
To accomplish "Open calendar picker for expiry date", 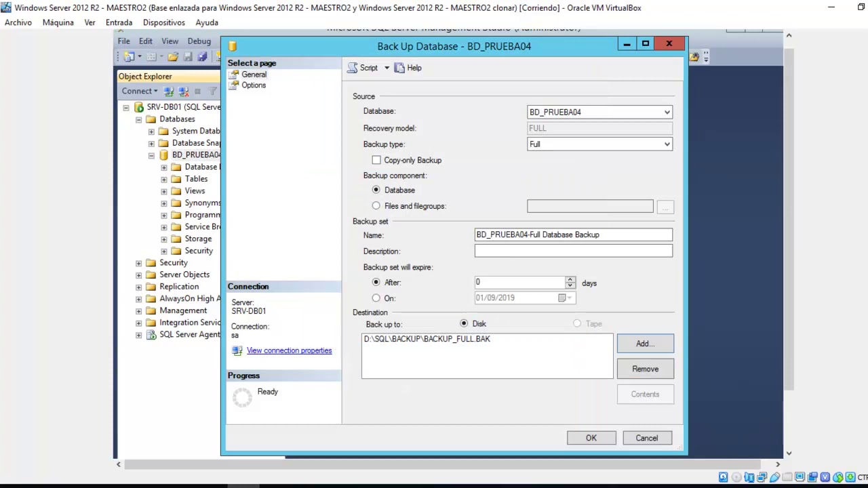I will coord(565,298).
